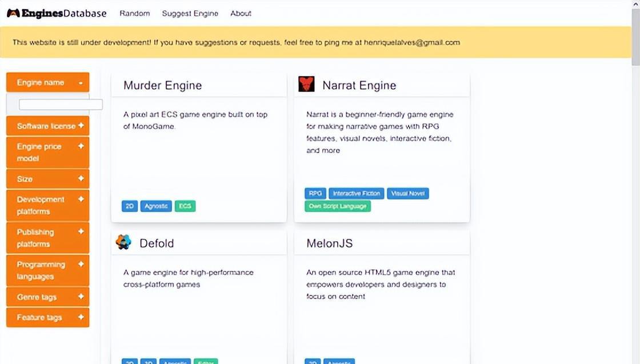Click the Visual Novel tag

[408, 193]
